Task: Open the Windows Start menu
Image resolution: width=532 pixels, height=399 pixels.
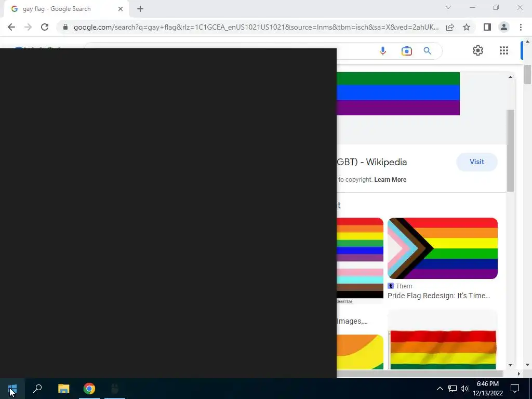Action: tap(12, 389)
